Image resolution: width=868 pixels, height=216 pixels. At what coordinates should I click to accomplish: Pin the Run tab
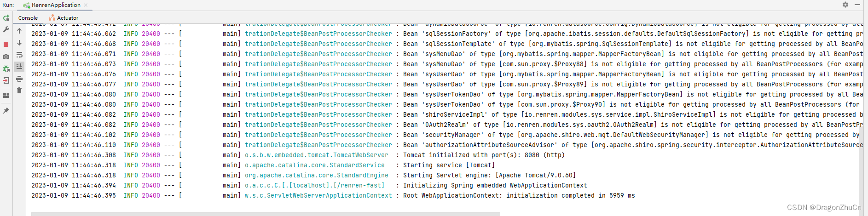[x=6, y=111]
